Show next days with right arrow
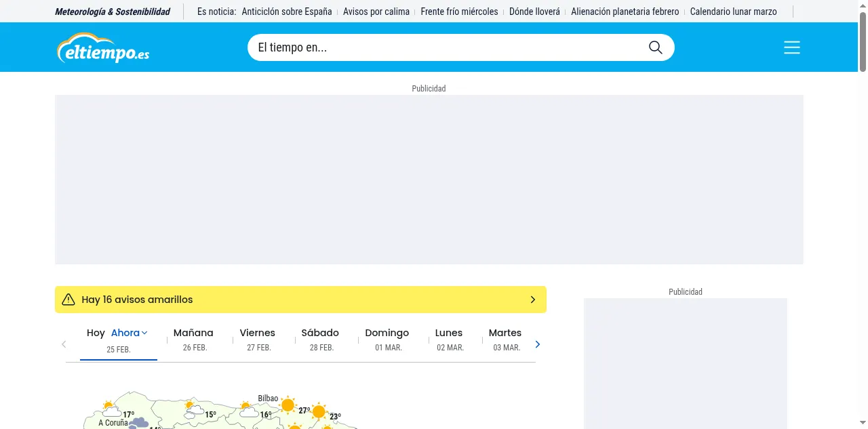The image size is (868, 429). [538, 344]
